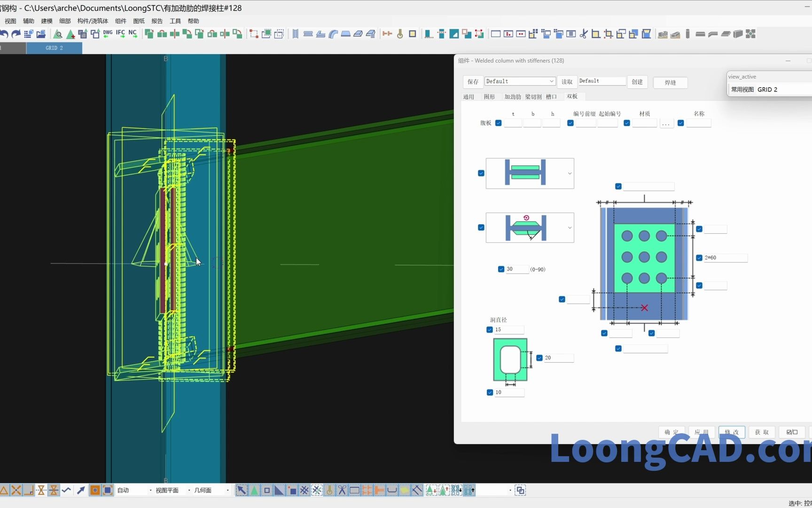Toggle the checkbox for 名称 field
The width and height of the screenshot is (812, 508).
(680, 123)
